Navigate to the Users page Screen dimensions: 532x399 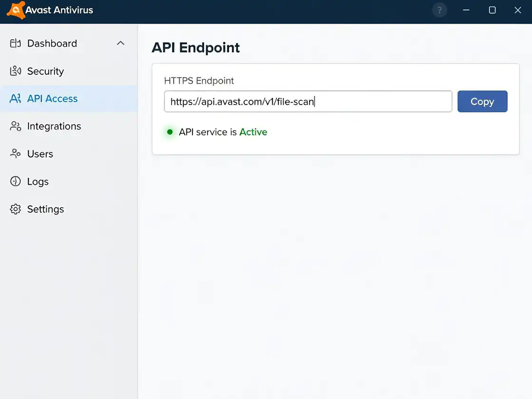click(69, 154)
